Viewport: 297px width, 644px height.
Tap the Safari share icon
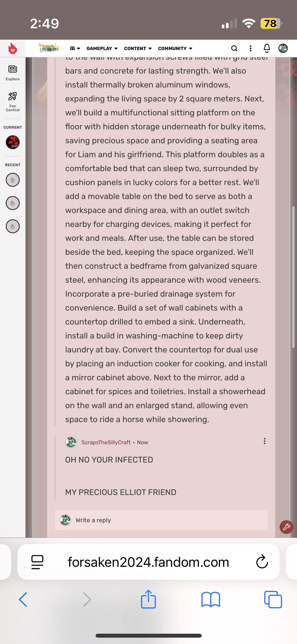[148, 599]
